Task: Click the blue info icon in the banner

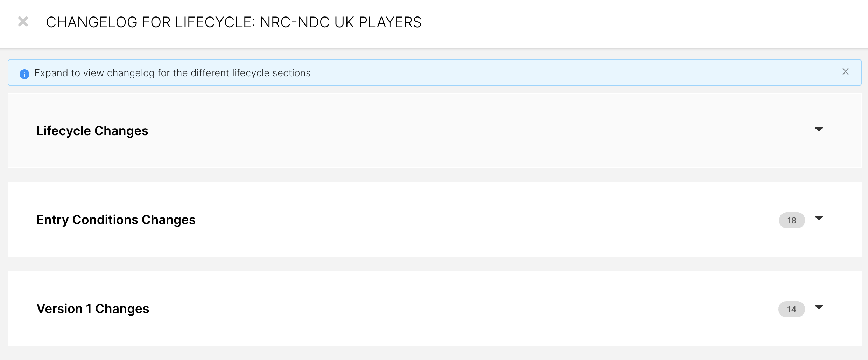Action: pyautogui.click(x=24, y=74)
